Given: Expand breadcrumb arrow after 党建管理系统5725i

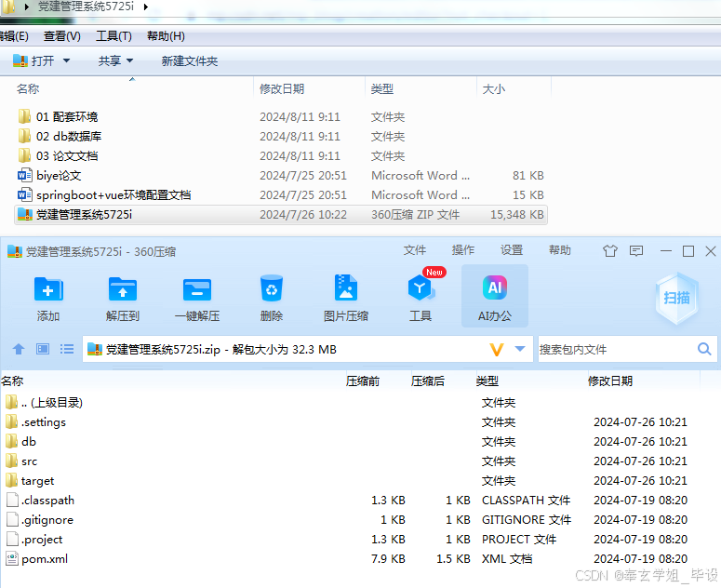Looking at the screenshot, I should pyautogui.click(x=146, y=7).
